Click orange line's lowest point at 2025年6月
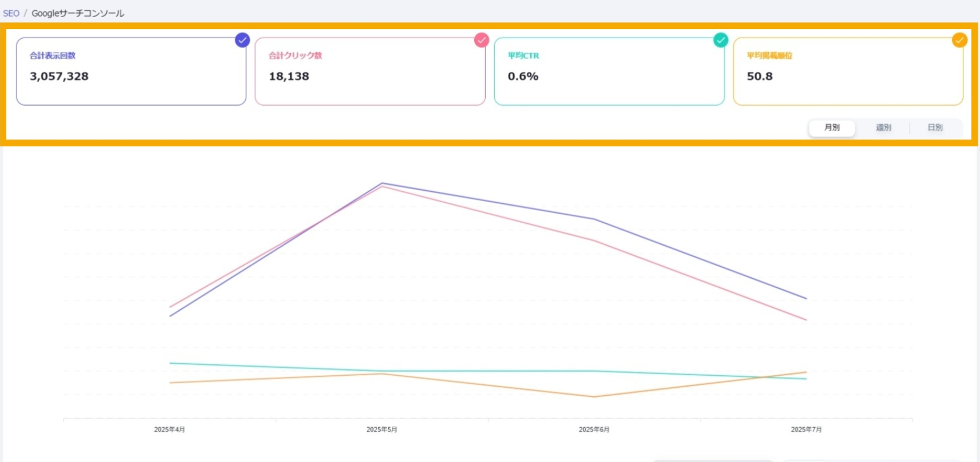 coord(594,397)
